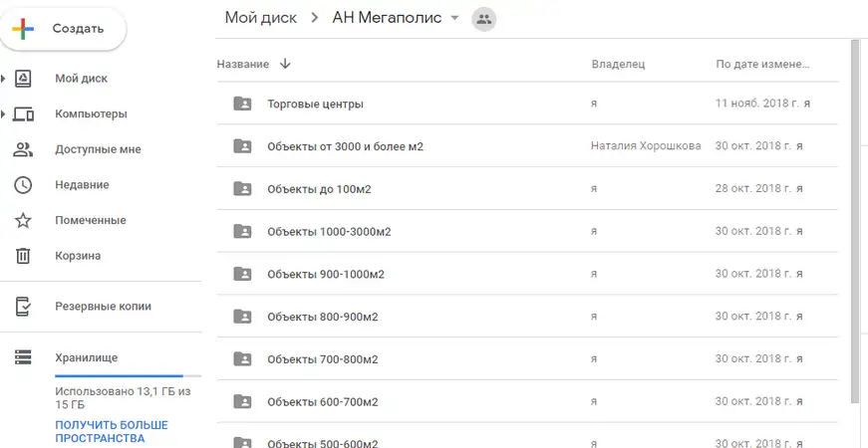The image size is (868, 448).
Task: Click the date 28 окт. 2018 г.
Action: (753, 188)
